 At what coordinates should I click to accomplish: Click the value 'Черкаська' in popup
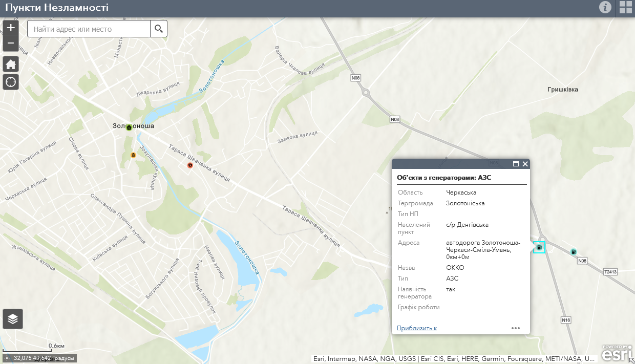click(461, 192)
